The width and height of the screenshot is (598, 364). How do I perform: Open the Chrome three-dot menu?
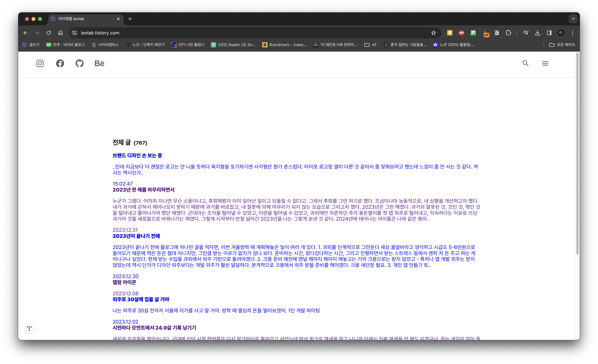click(572, 33)
